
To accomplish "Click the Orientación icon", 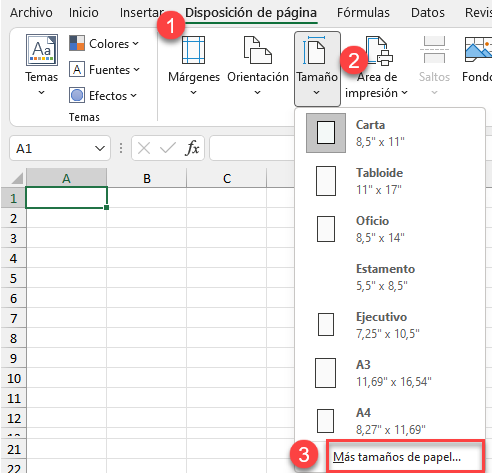I will point(258,50).
